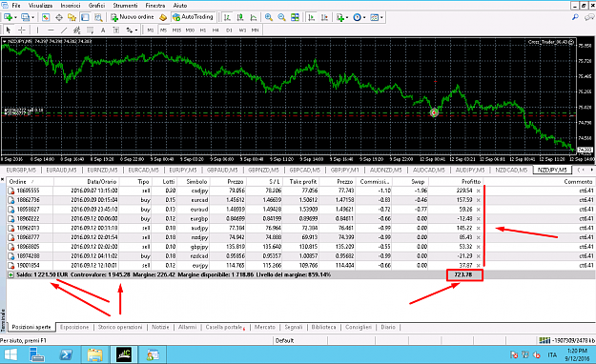Switch chart to bar chart icon
596x364 pixels.
[x=227, y=17]
